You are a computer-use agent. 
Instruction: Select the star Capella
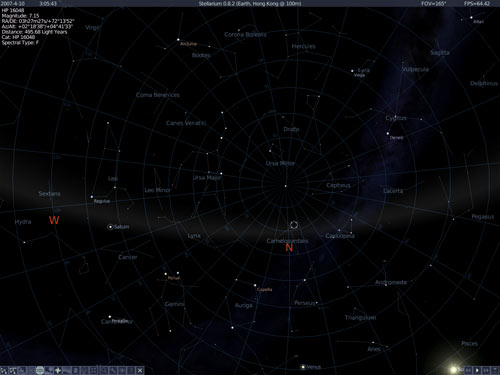255,285
